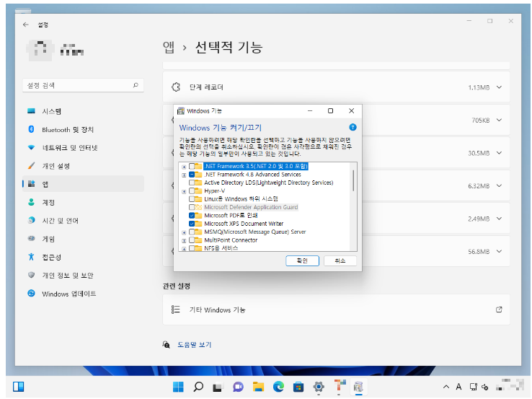Click the 단계 레코더 puzzle icon
The height and width of the screenshot is (399, 532).
(x=176, y=87)
